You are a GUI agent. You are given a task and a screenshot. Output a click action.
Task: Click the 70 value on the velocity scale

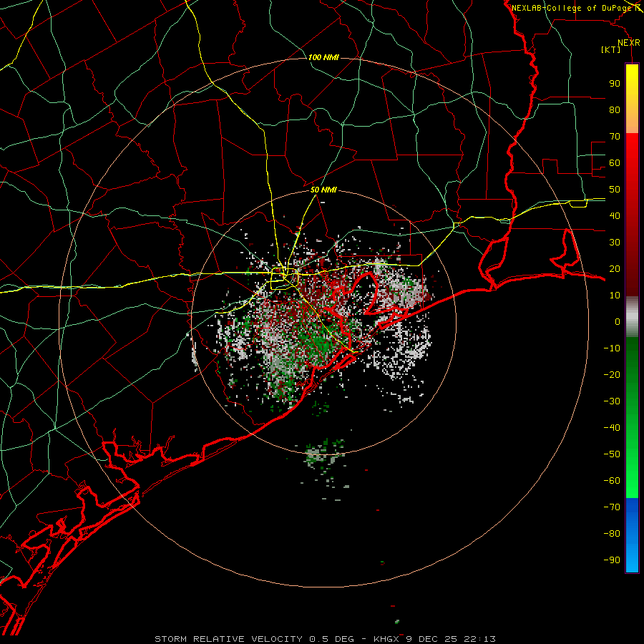tap(615, 137)
